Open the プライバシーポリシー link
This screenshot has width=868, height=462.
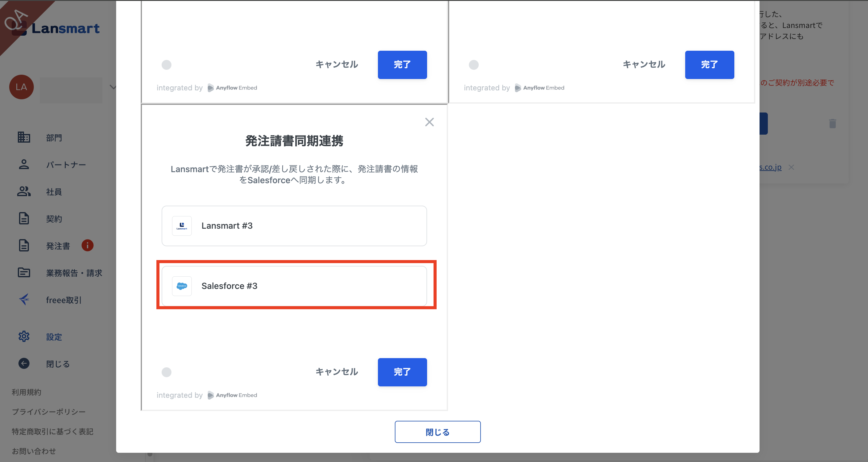(x=49, y=412)
